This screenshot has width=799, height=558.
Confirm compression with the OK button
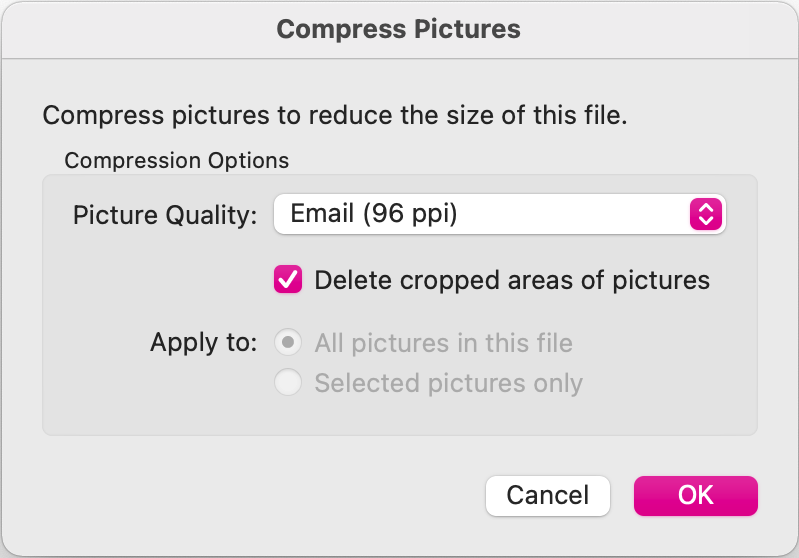[x=695, y=495]
